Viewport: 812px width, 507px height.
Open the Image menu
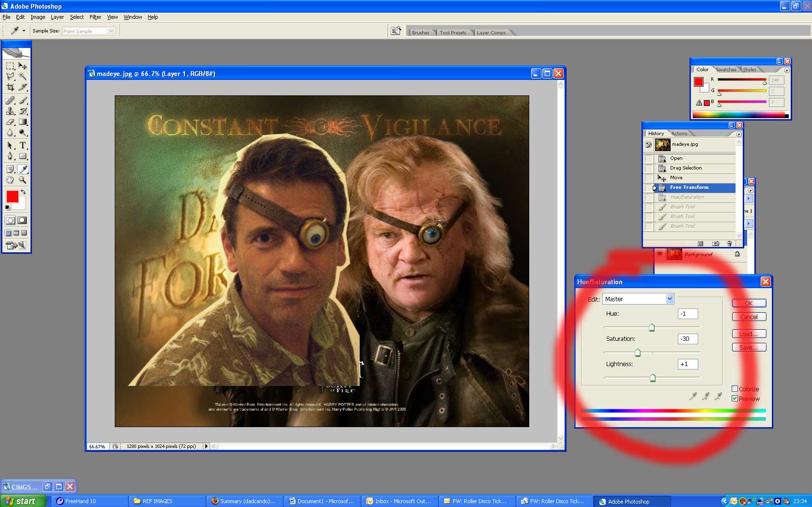[x=38, y=17]
